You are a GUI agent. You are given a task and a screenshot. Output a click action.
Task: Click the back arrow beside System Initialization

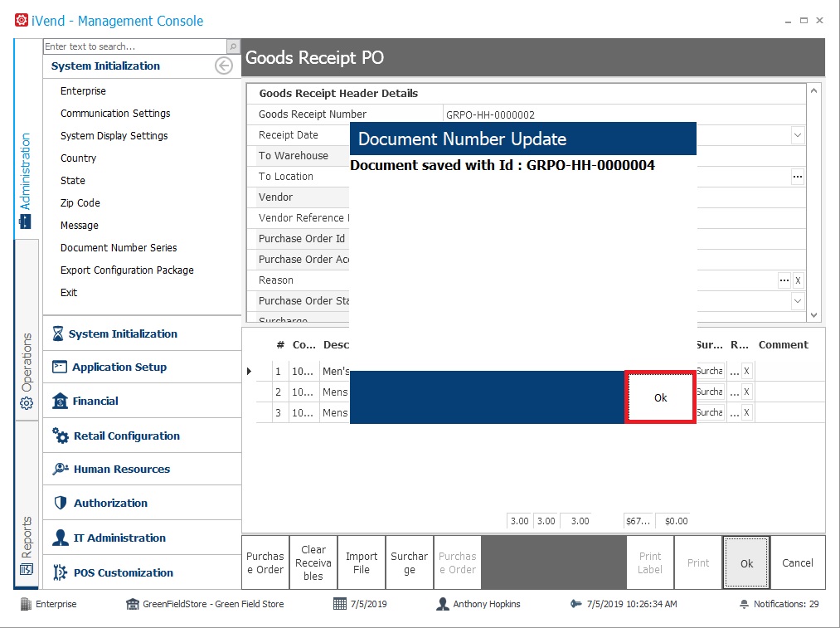(x=223, y=66)
